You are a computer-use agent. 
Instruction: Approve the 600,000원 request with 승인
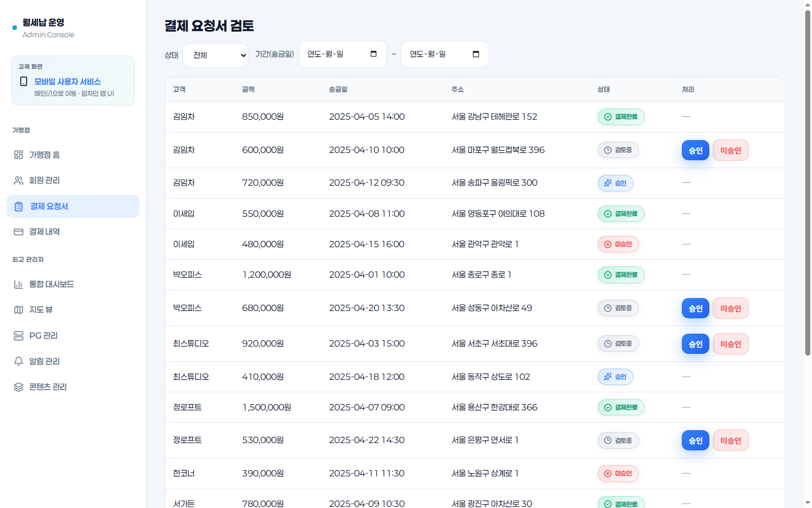pyautogui.click(x=695, y=150)
